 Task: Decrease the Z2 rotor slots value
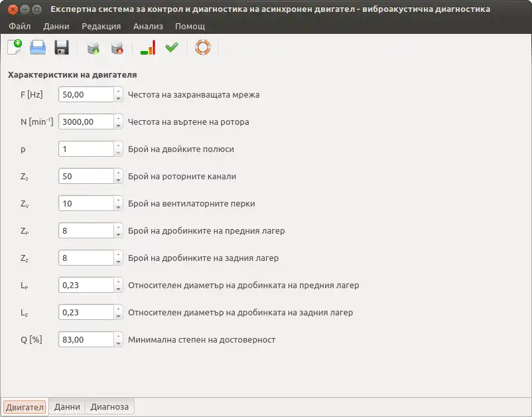[118, 180]
